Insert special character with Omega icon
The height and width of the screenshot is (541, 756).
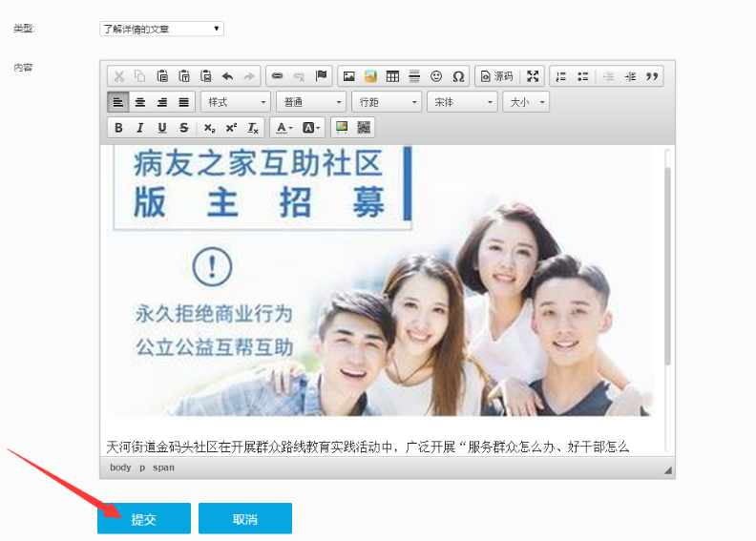[458, 76]
